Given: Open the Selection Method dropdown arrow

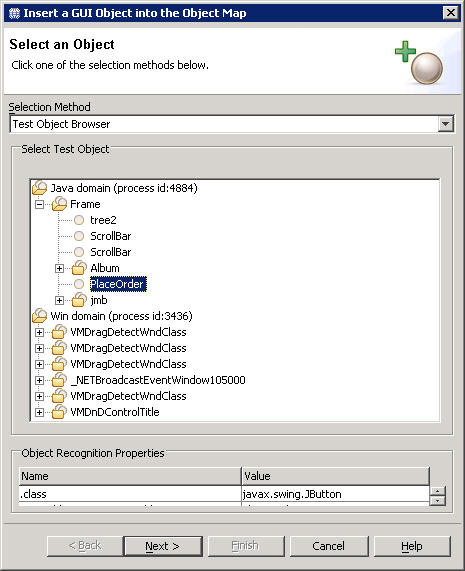Looking at the screenshot, I should (x=445, y=124).
